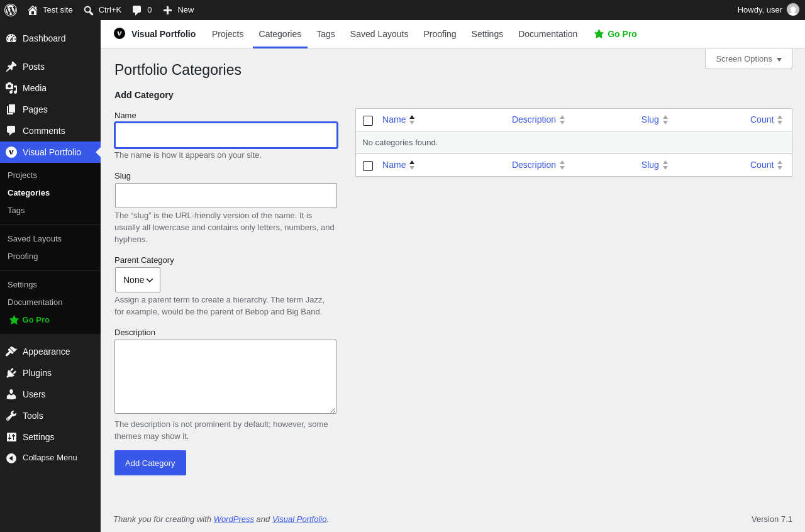Focus the Slug input field
This screenshot has width=805, height=532.
[x=226, y=196]
